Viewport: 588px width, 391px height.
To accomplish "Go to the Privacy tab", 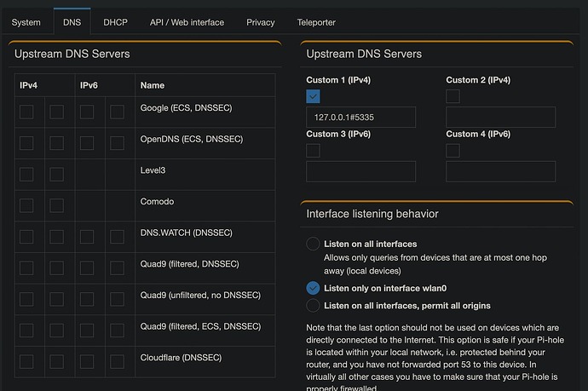I will click(x=261, y=22).
